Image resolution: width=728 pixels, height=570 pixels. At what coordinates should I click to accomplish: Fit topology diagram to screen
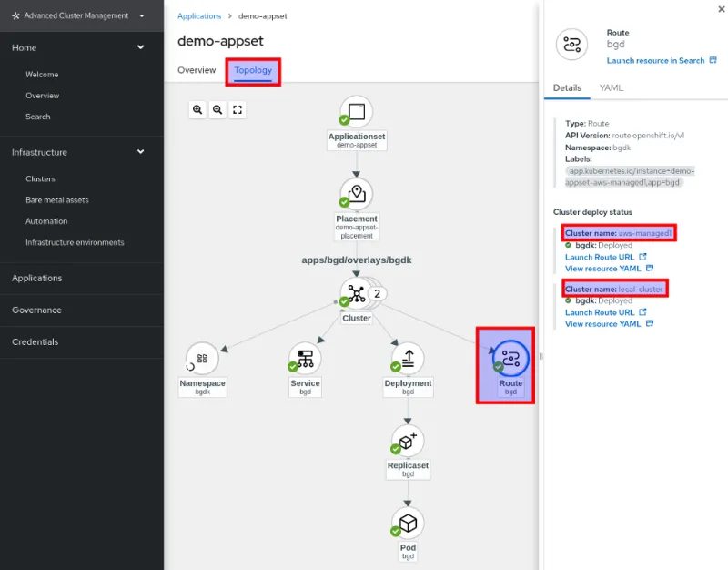pyautogui.click(x=238, y=109)
